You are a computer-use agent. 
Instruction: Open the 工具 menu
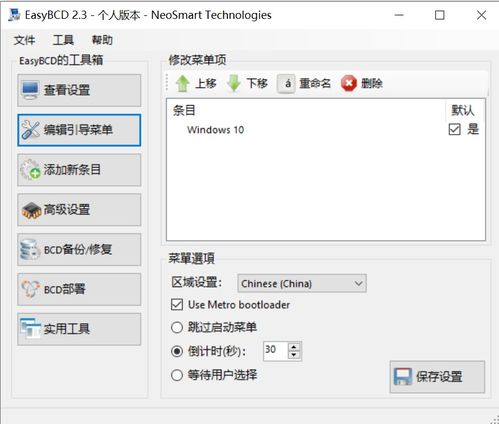[63, 40]
